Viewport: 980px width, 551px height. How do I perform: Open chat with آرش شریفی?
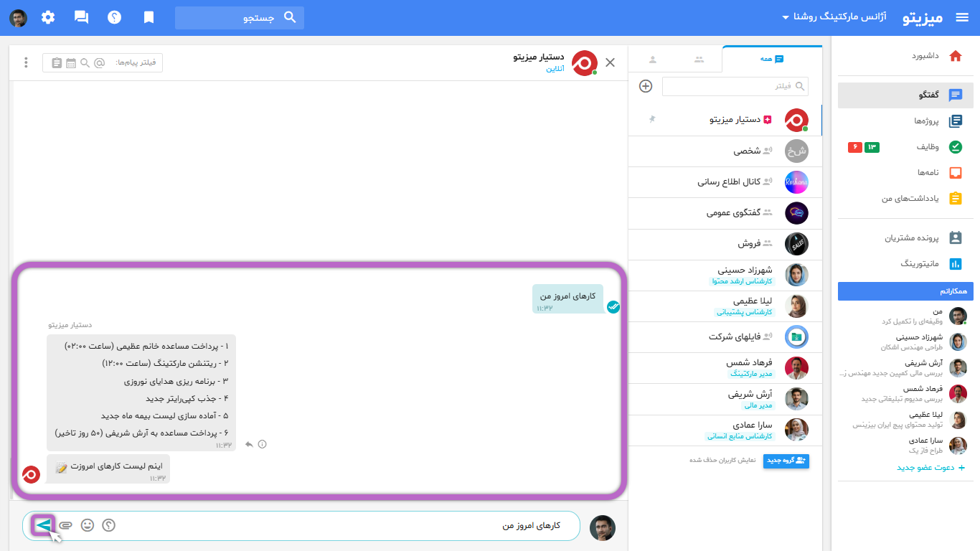click(x=725, y=398)
